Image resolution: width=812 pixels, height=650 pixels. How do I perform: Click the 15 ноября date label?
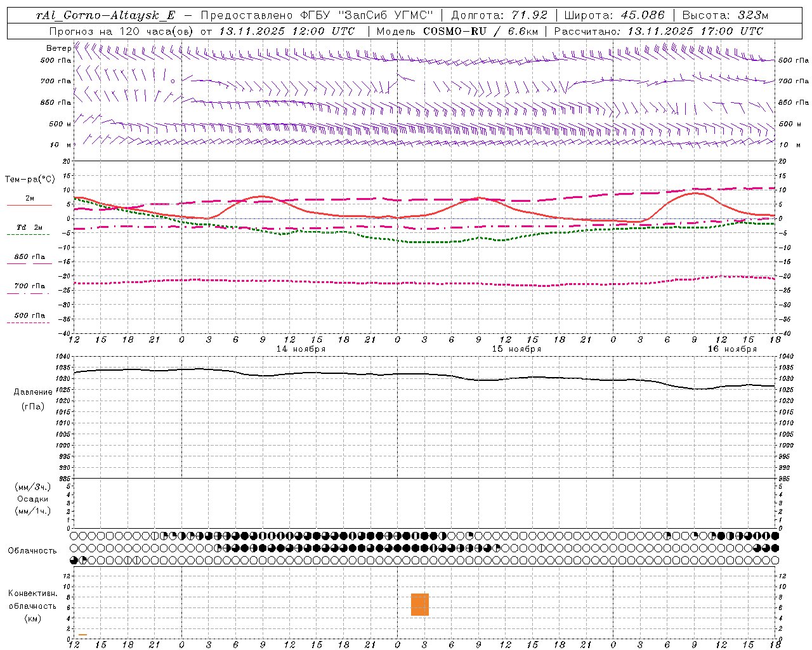(x=516, y=349)
